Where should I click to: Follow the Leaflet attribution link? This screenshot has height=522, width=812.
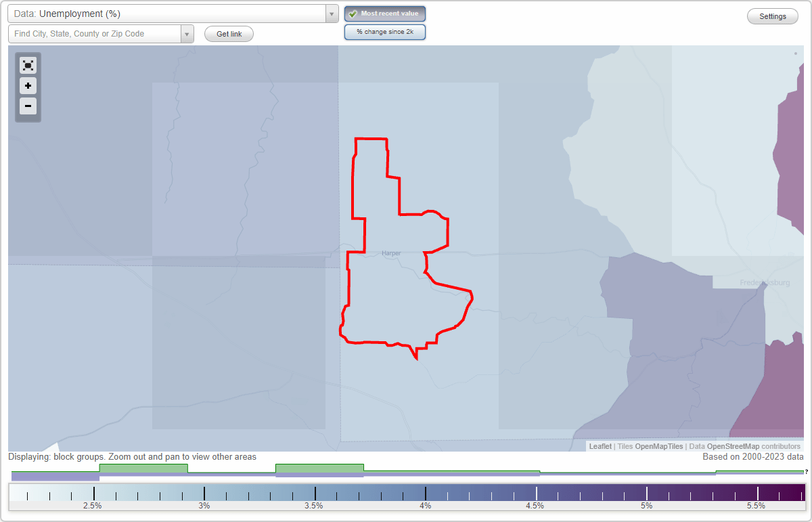coord(600,446)
